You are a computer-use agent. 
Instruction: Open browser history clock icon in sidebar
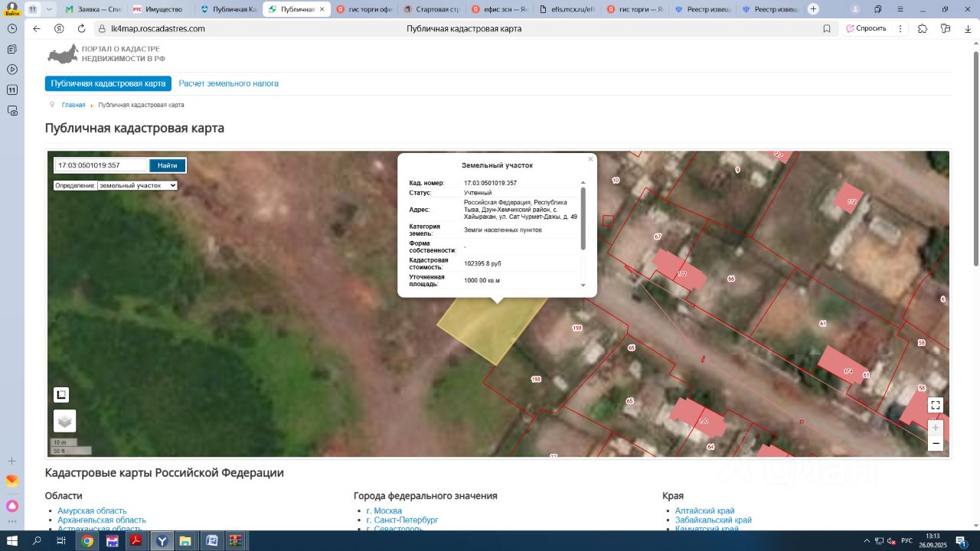pos(12,28)
